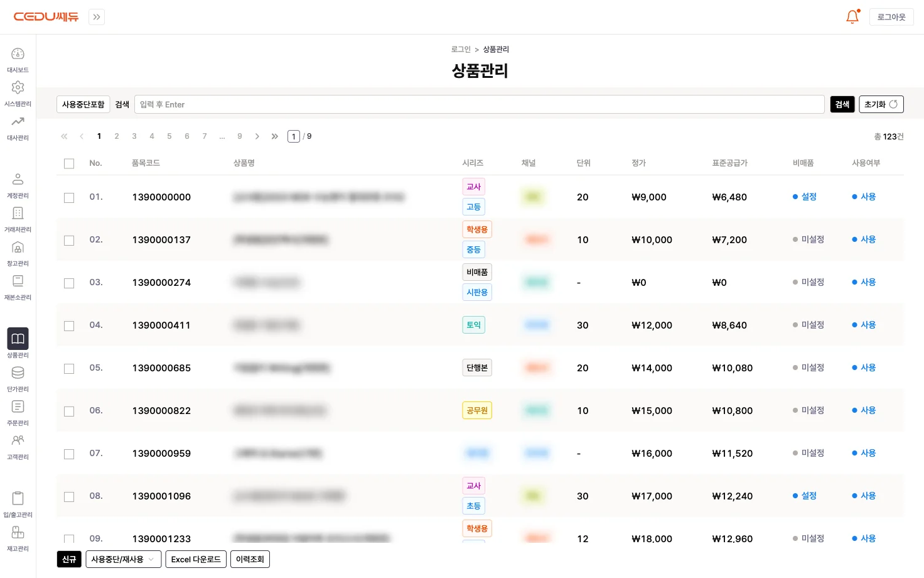Go to page 2 of the list
924x578 pixels.
tap(117, 136)
